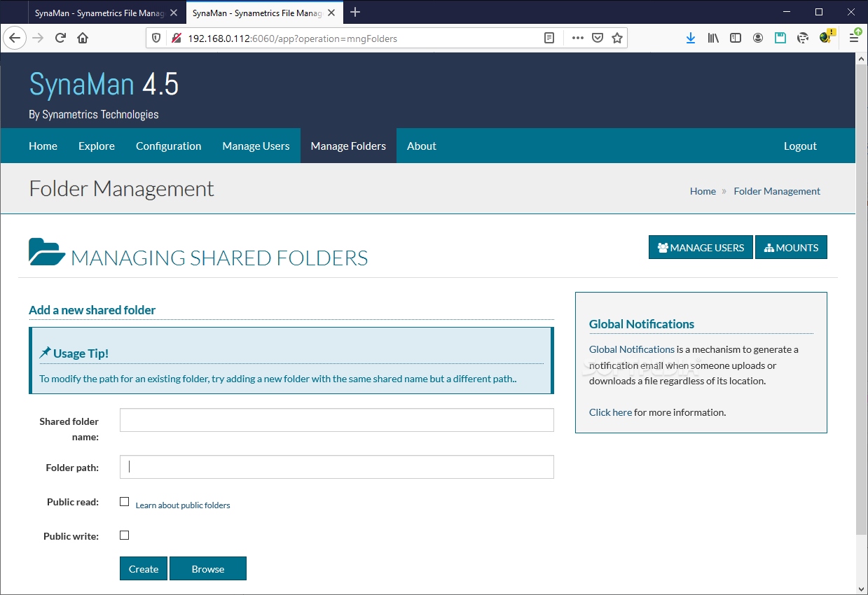Close the active SynaMan tab
Viewport: 868px width, 595px height.
pos(331,13)
